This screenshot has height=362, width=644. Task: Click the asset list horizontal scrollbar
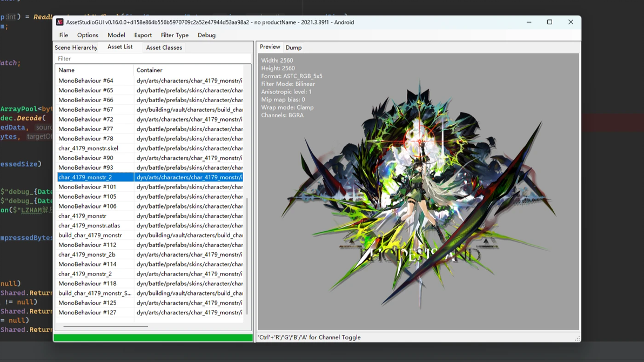pyautogui.click(x=105, y=326)
